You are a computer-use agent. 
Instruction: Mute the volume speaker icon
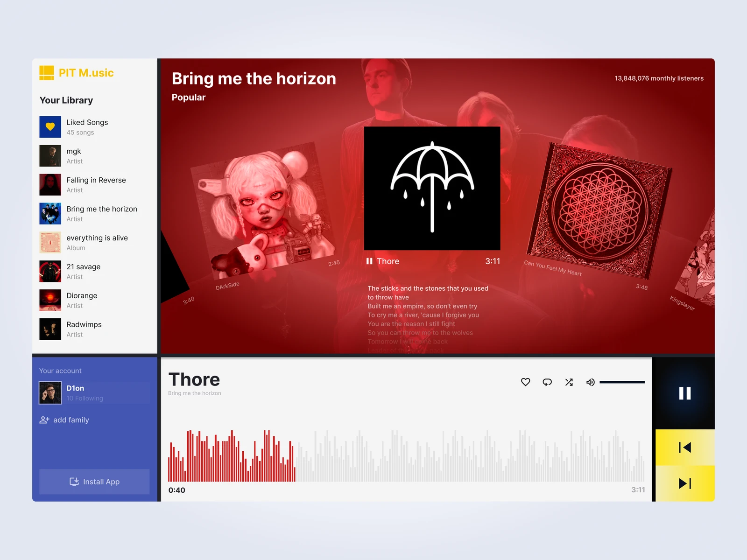pyautogui.click(x=591, y=382)
